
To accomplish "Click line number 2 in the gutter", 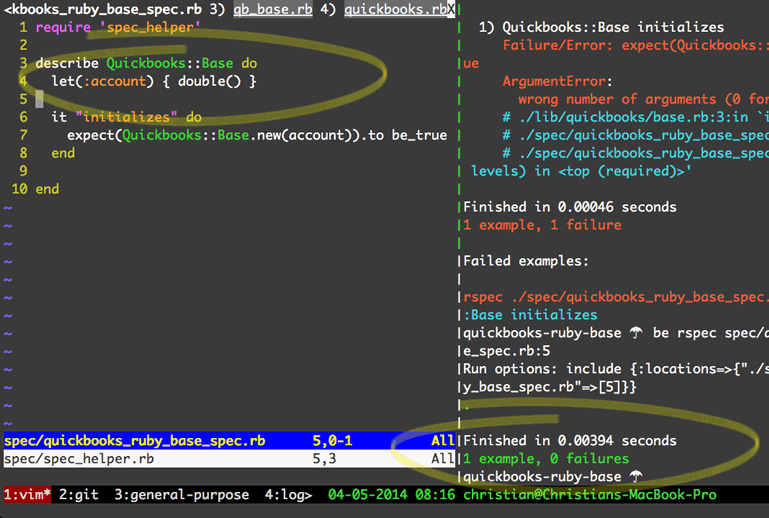I will [23, 45].
